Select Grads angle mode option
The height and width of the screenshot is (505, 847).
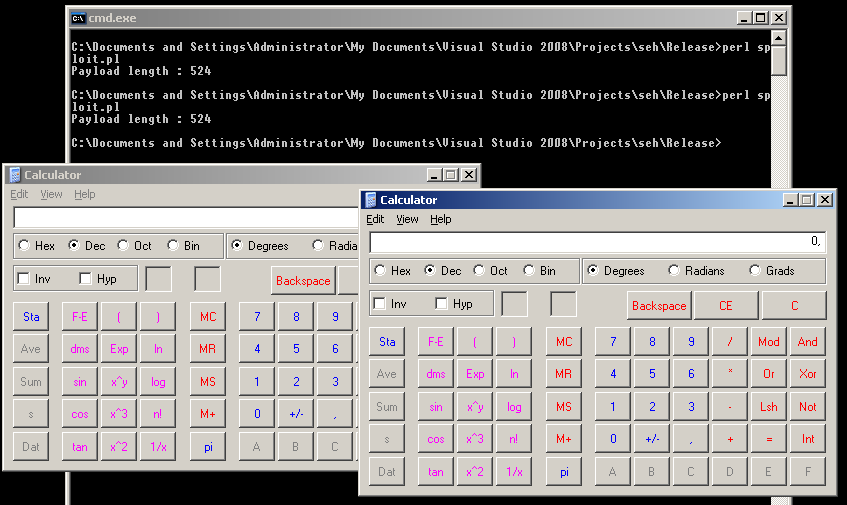tap(756, 271)
